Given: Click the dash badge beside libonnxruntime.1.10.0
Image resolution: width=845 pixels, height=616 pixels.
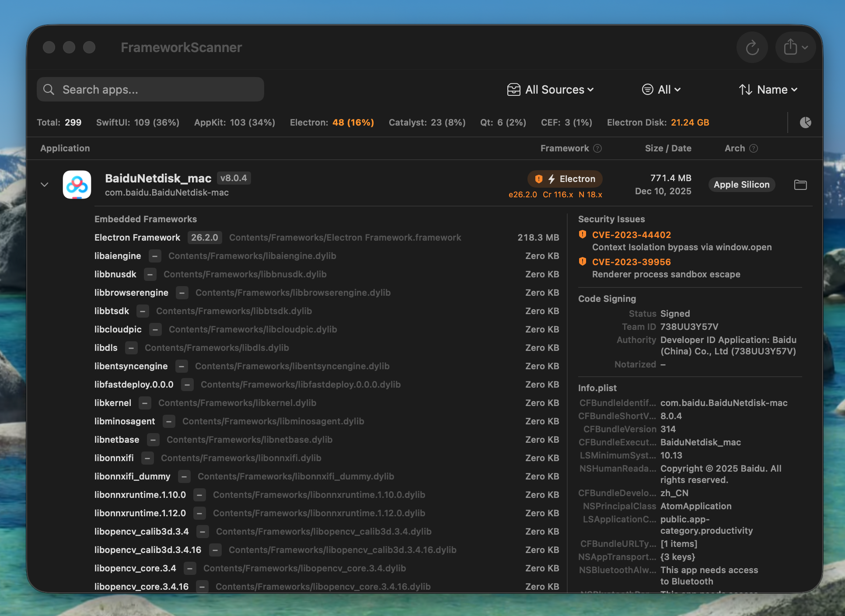Looking at the screenshot, I should click(199, 495).
